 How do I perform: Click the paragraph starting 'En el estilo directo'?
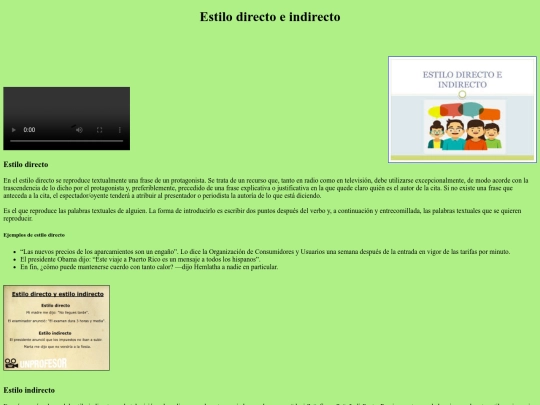point(266,188)
